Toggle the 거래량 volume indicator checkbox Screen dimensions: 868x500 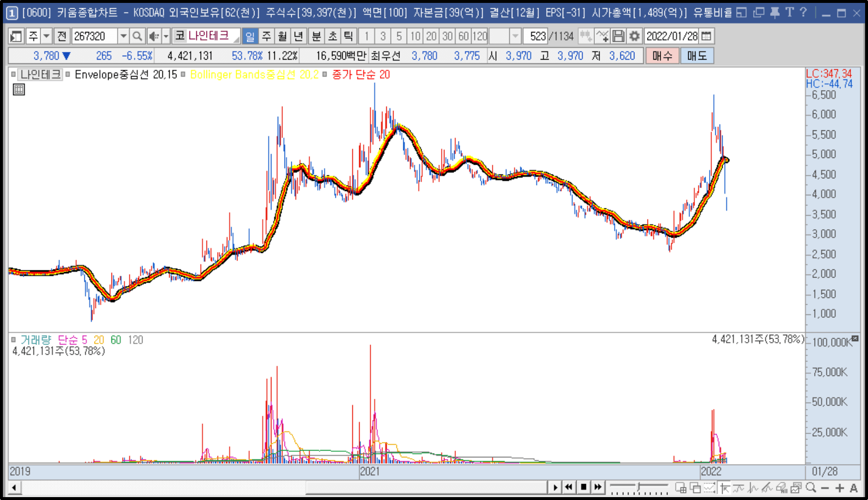pyautogui.click(x=14, y=340)
